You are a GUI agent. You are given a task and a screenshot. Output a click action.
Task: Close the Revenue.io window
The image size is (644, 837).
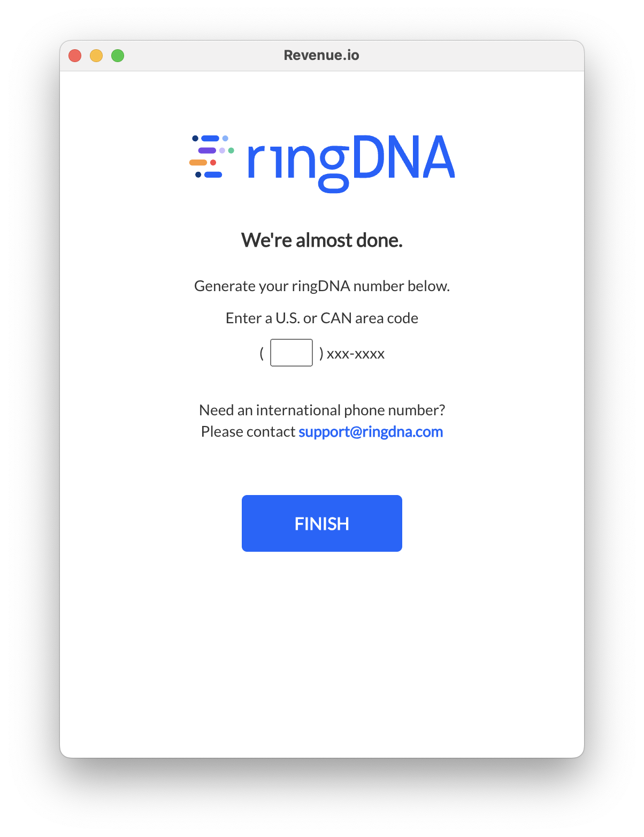click(75, 56)
